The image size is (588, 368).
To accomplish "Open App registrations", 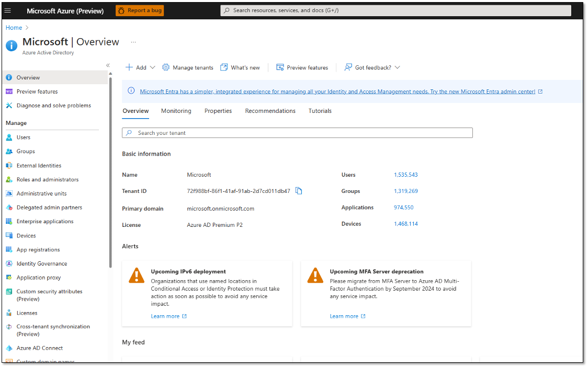I will click(x=39, y=249).
